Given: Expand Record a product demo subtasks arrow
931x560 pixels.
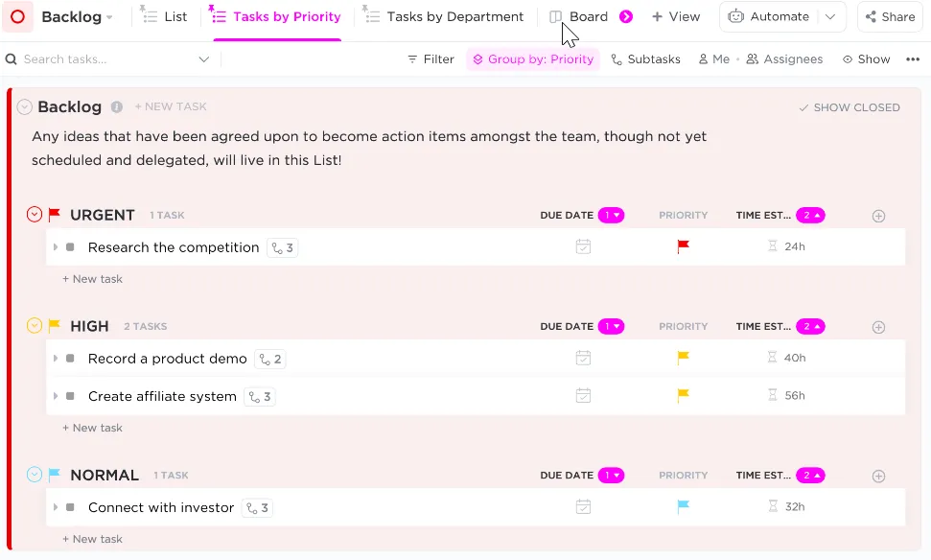Looking at the screenshot, I should [x=55, y=358].
